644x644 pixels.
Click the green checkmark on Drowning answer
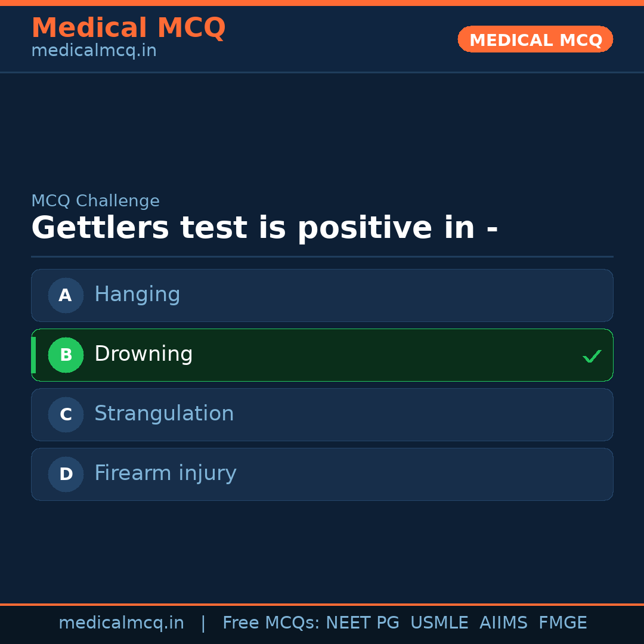point(592,356)
